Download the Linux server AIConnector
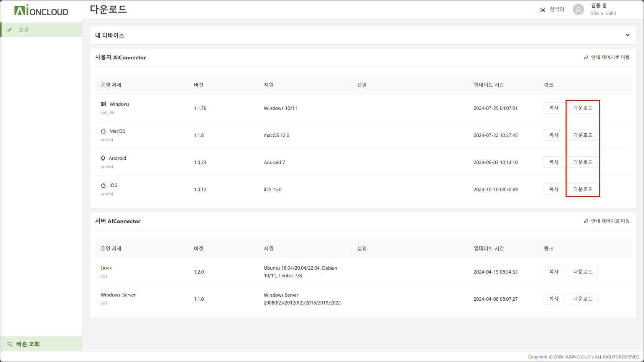This screenshot has height=362, width=644. (x=582, y=272)
